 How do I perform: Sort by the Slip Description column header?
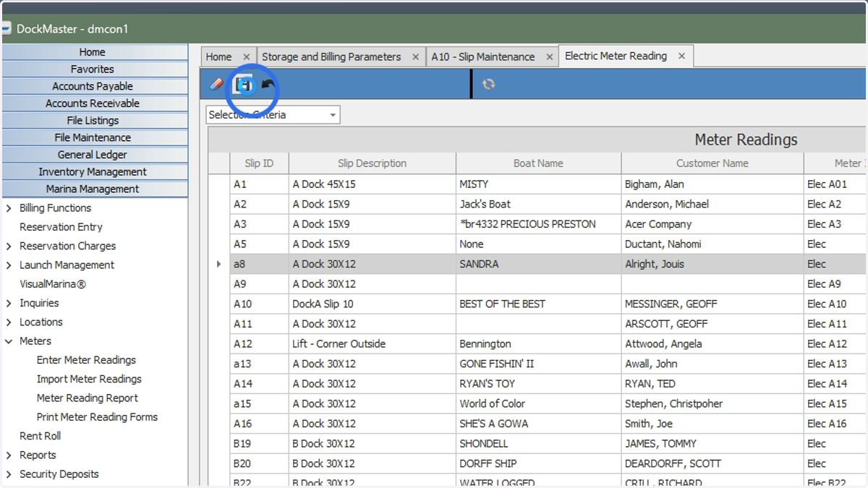tap(373, 163)
